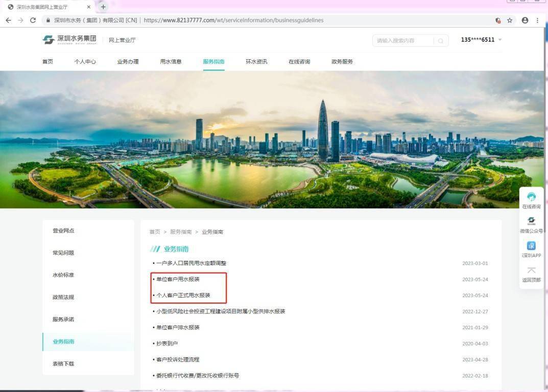This screenshot has height=392, width=548.
Task: Open a new browser tab
Action: coord(103,7)
